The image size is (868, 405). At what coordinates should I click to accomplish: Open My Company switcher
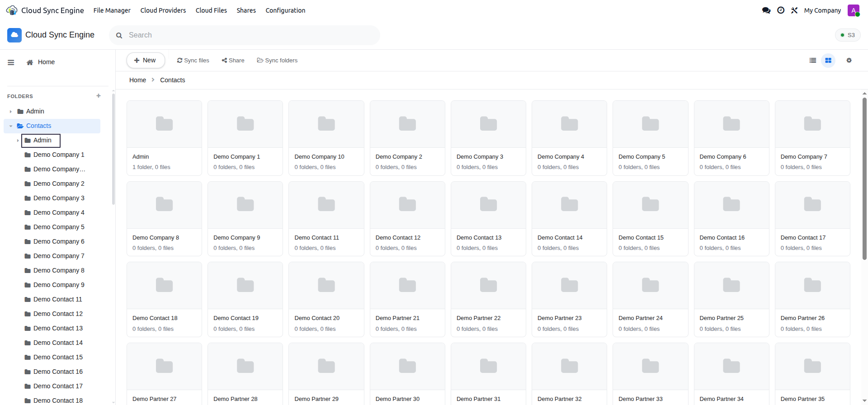[822, 10]
